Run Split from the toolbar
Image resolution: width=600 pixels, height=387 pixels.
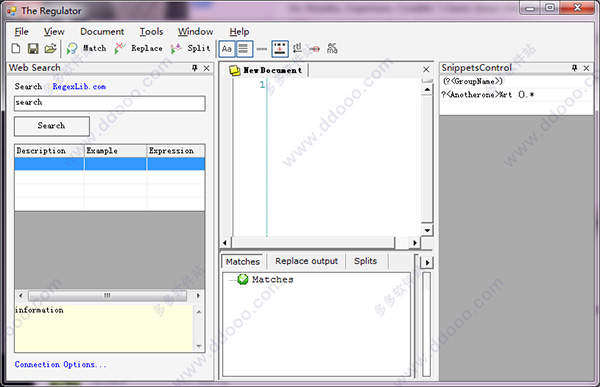pyautogui.click(x=191, y=49)
